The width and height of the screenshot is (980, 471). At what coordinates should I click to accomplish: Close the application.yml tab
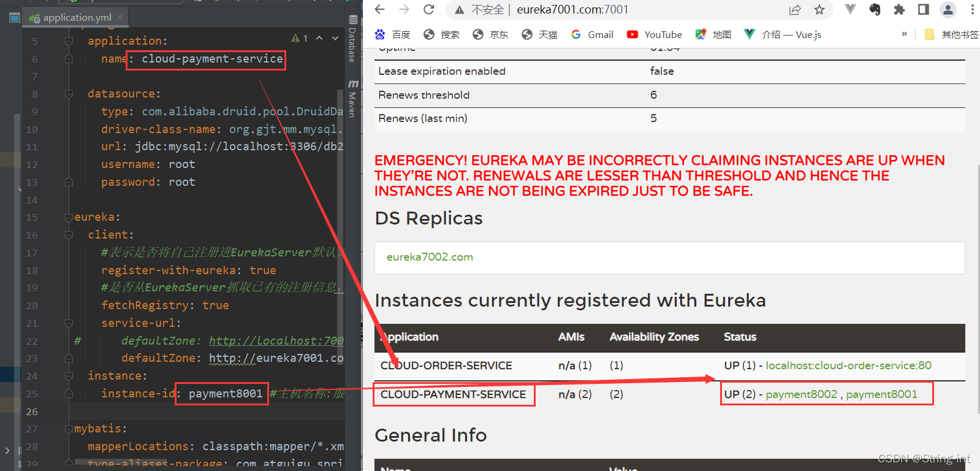coord(120,17)
